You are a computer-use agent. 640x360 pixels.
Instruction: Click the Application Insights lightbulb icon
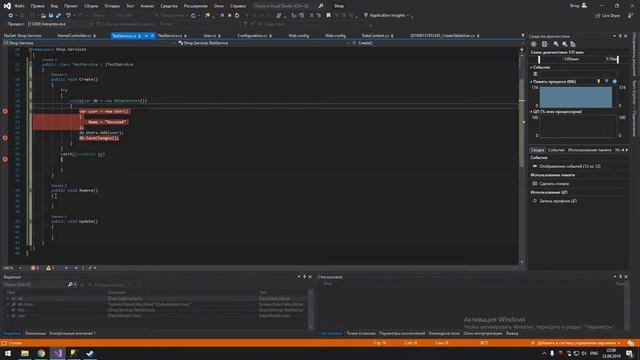(x=366, y=16)
